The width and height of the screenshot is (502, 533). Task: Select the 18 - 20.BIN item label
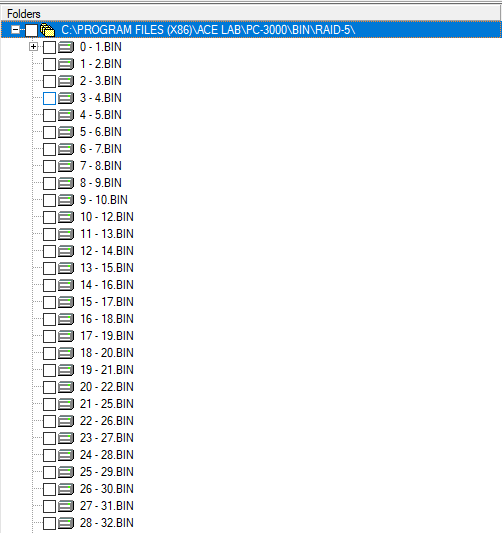[x=107, y=353]
